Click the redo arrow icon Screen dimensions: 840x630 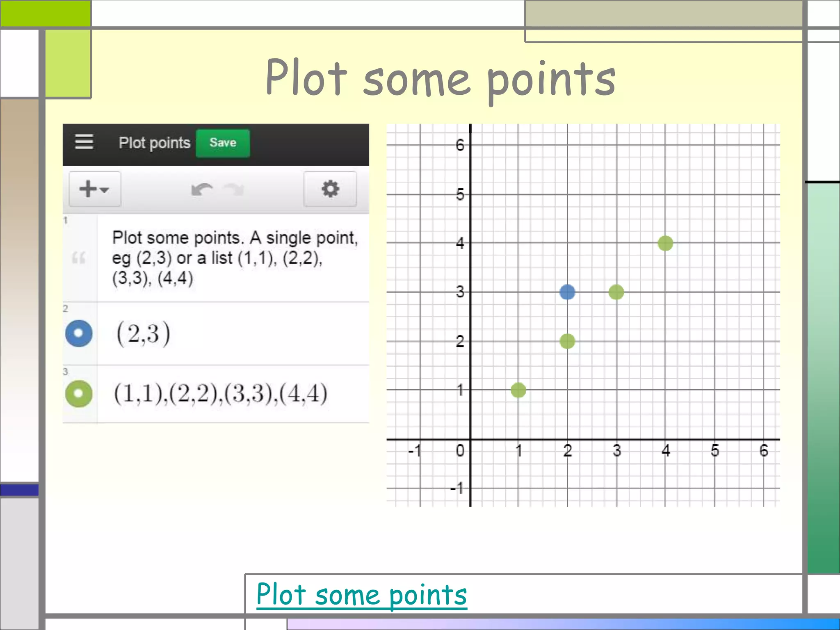(x=233, y=190)
